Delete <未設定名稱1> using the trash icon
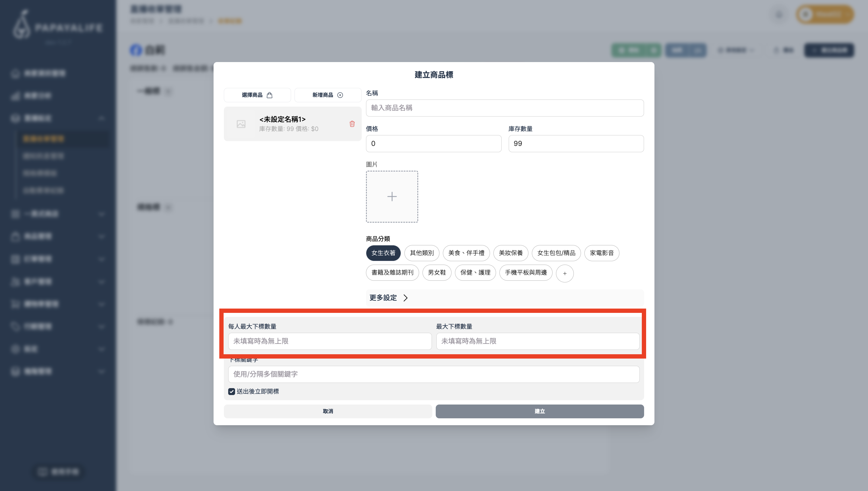Viewport: 868px width, 491px height. [352, 124]
